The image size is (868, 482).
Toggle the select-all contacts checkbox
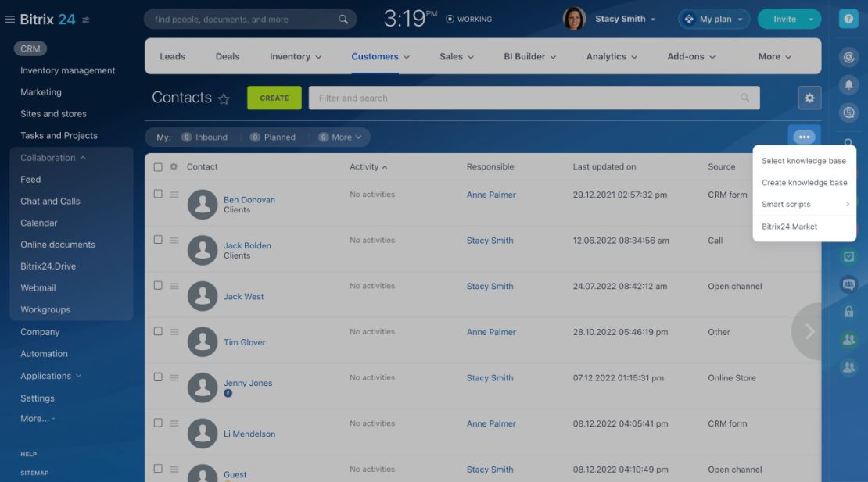(158, 167)
